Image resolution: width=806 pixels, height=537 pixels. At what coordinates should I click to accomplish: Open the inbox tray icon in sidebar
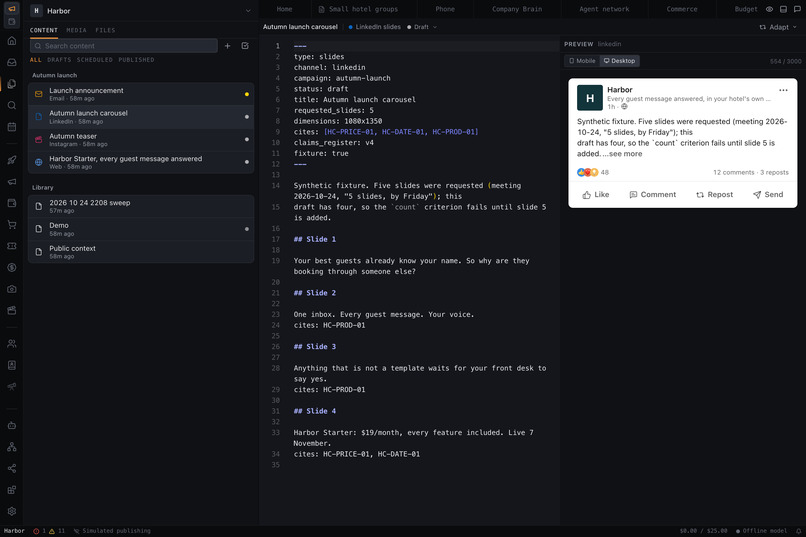12,62
